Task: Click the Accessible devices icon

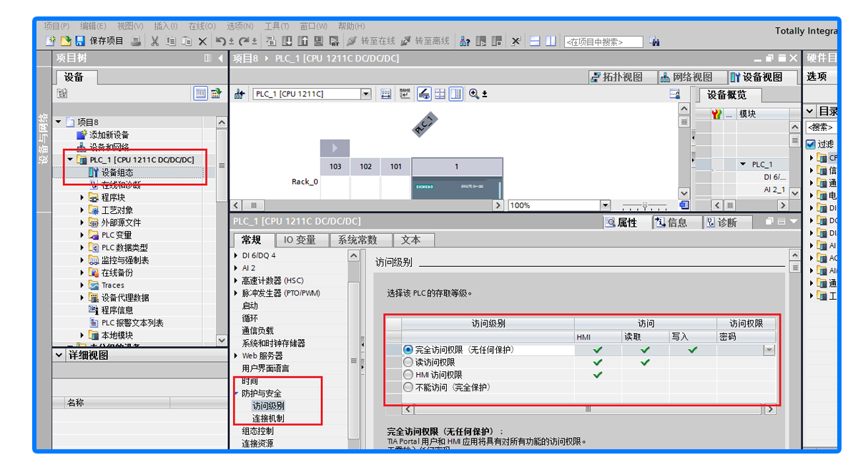Action: point(465,41)
